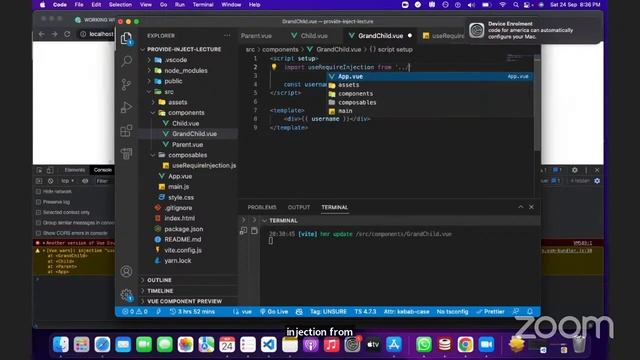This screenshot has height=360, width=640.
Task: Expand the public folder
Action: (x=149, y=81)
